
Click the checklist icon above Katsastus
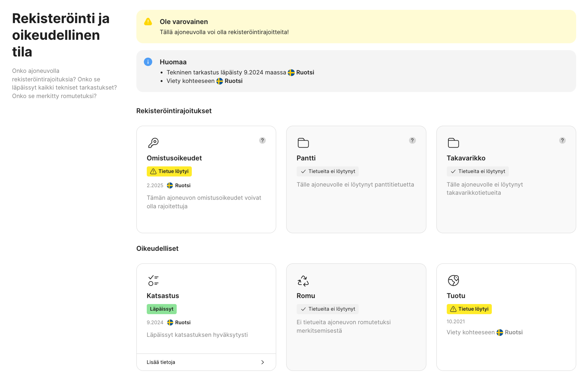[x=153, y=281]
